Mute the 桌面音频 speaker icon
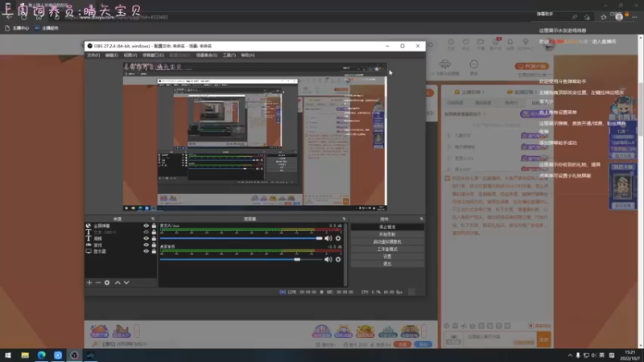Screen dimensions: 644x362 coord(328,259)
